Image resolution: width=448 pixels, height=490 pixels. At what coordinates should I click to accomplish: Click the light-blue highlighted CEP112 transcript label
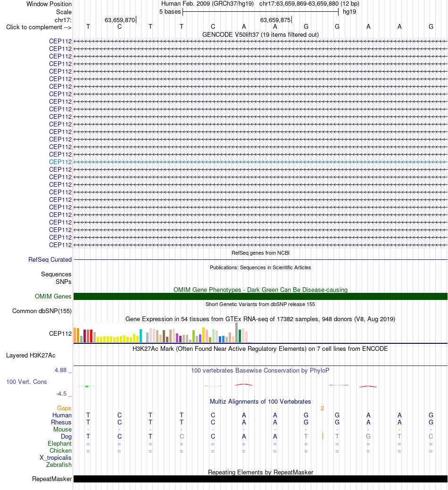point(60,162)
